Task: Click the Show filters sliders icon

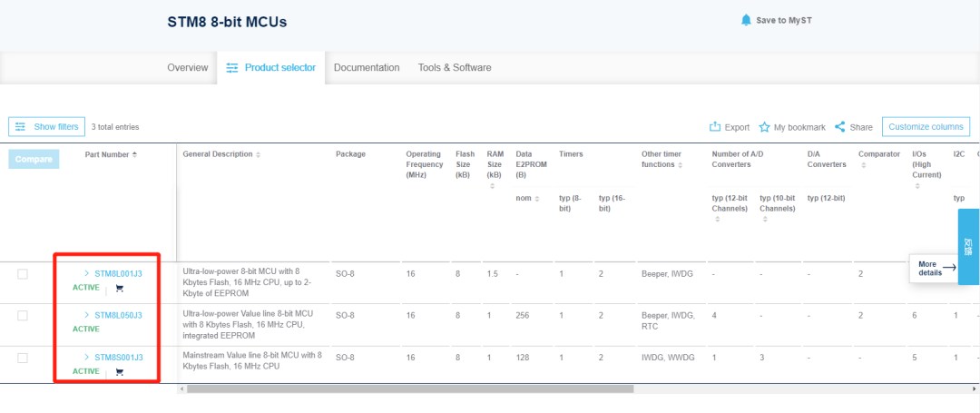Action: point(21,126)
